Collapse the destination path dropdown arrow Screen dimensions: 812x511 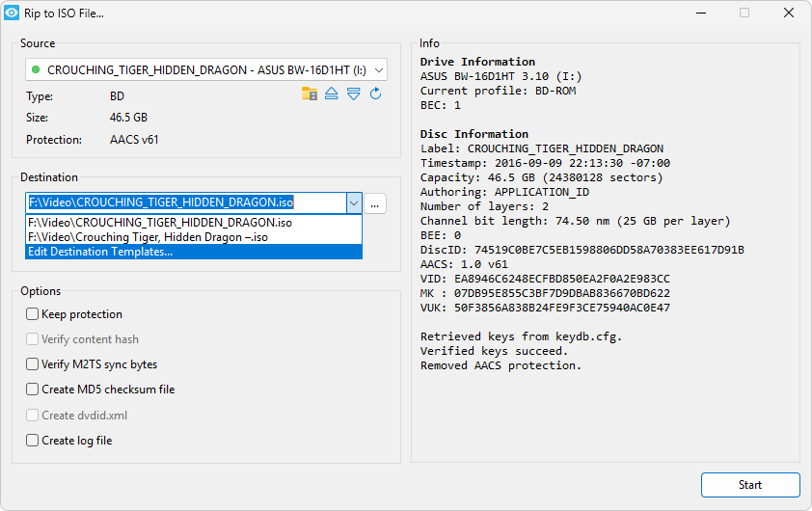[353, 203]
